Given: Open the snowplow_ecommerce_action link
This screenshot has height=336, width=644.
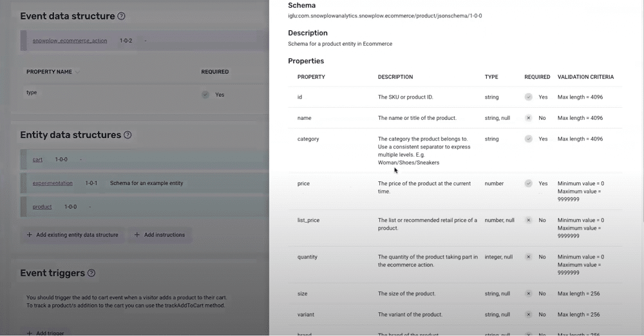Looking at the screenshot, I should [70, 41].
